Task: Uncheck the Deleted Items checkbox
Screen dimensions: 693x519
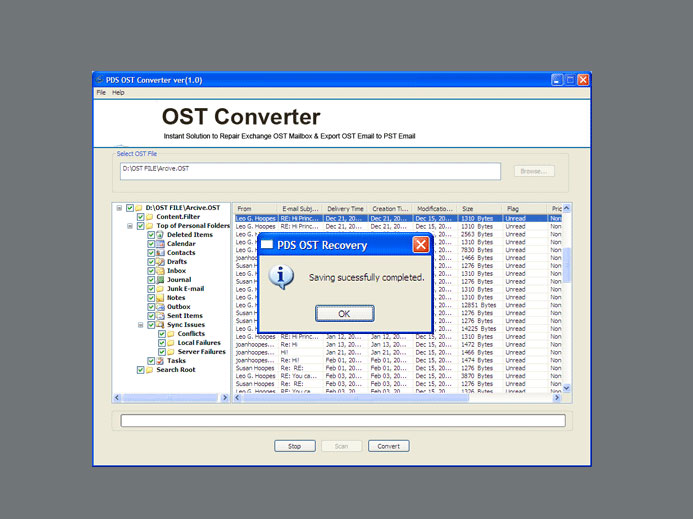Action: 151,235
